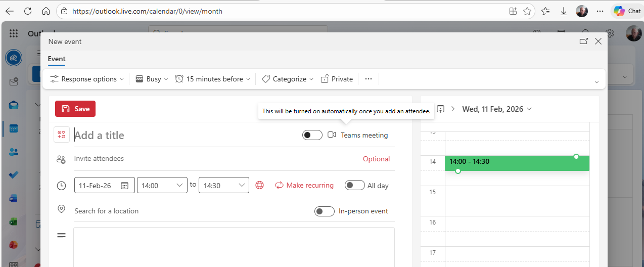The height and width of the screenshot is (267, 644).
Task: Expand the Response options dropdown
Action: point(87,79)
